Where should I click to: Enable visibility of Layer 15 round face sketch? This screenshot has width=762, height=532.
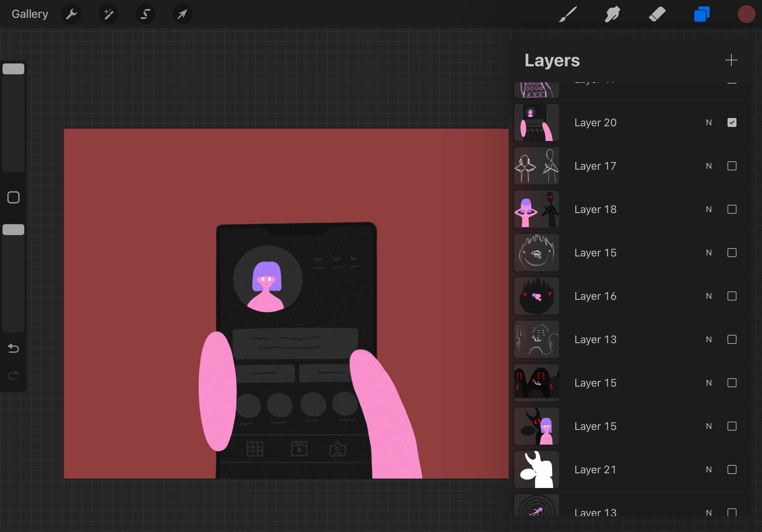point(732,253)
